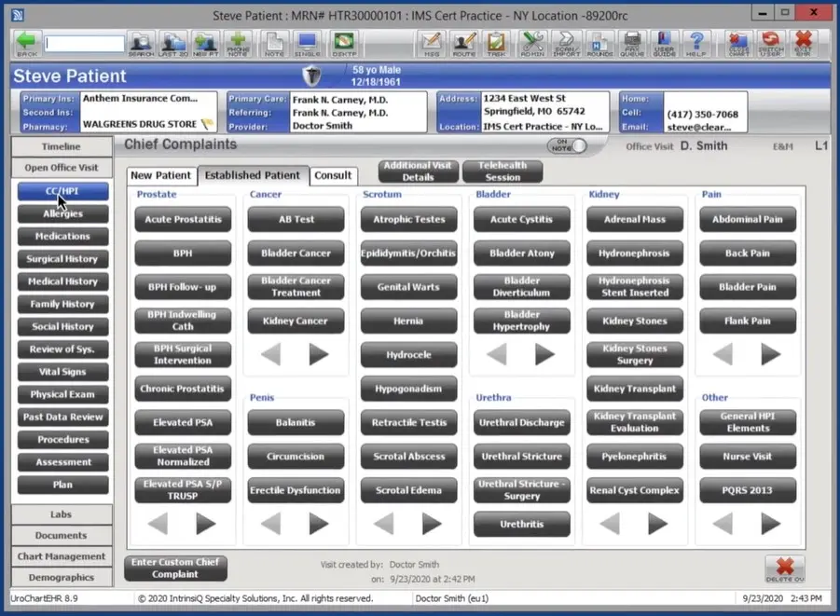840x616 pixels.
Task: Open the Phone Note tool
Action: pos(238,43)
